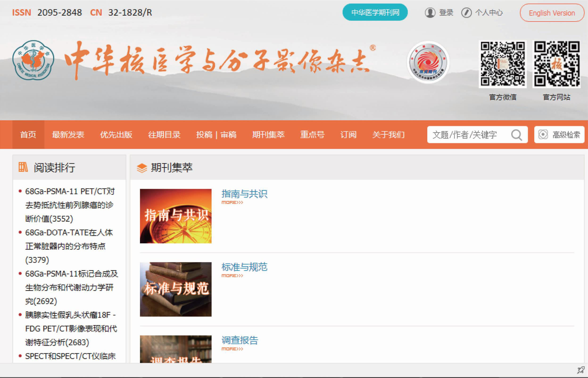The height and width of the screenshot is (378, 588).
Task: Click the ISSN 2095-2848 text
Action: (47, 12)
